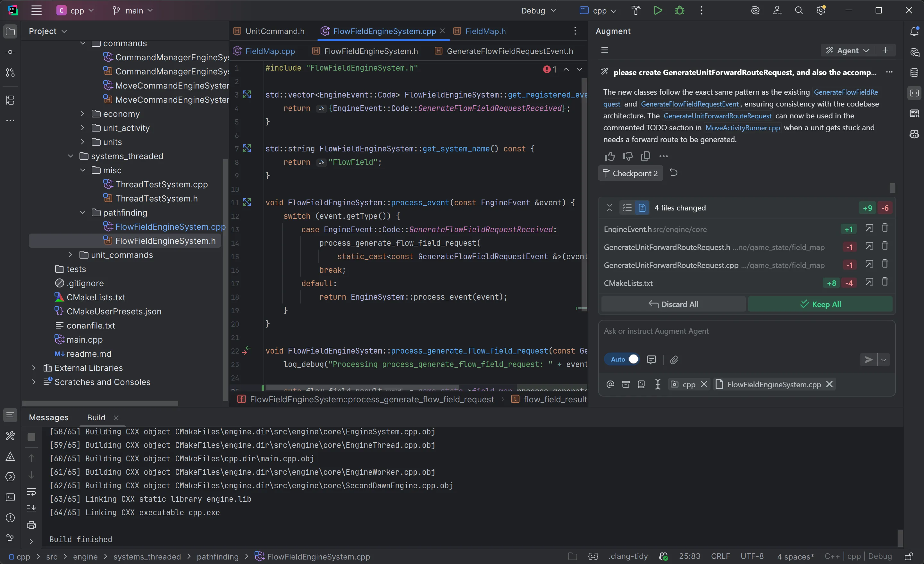Open Problems tool window
The width and height of the screenshot is (924, 564).
point(11,518)
